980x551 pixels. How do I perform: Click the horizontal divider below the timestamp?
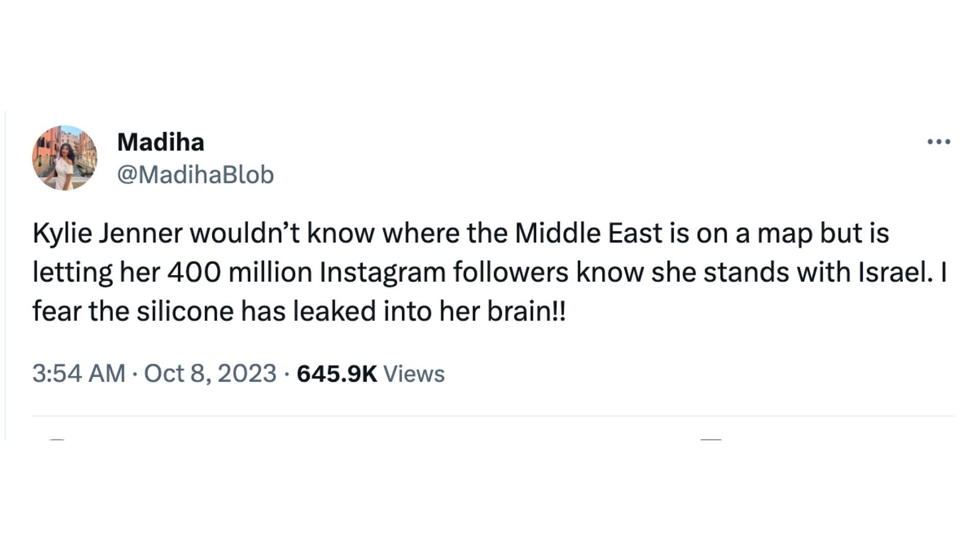[x=493, y=416]
